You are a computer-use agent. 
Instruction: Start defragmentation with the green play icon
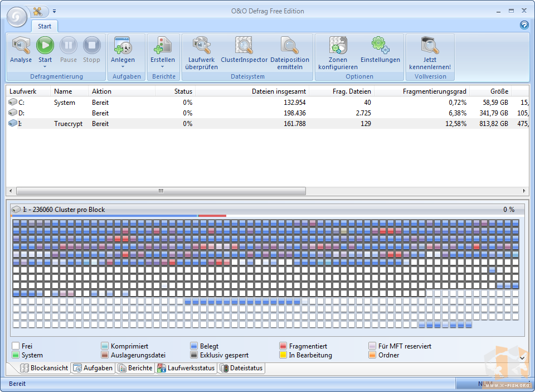pyautogui.click(x=45, y=45)
